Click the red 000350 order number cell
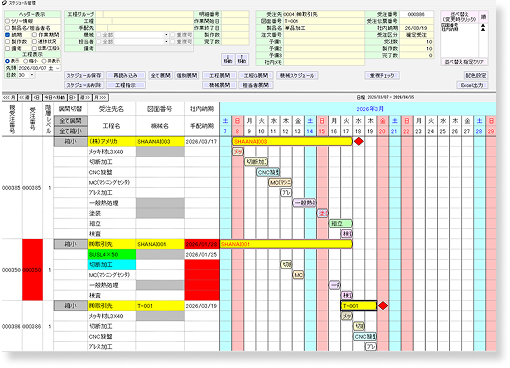The width and height of the screenshot is (510, 368). 32,270
